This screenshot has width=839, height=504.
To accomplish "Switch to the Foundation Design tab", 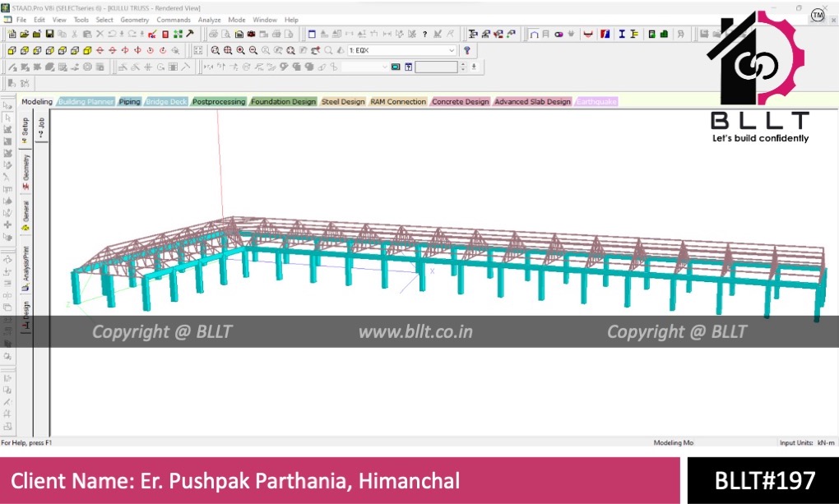I will (284, 102).
